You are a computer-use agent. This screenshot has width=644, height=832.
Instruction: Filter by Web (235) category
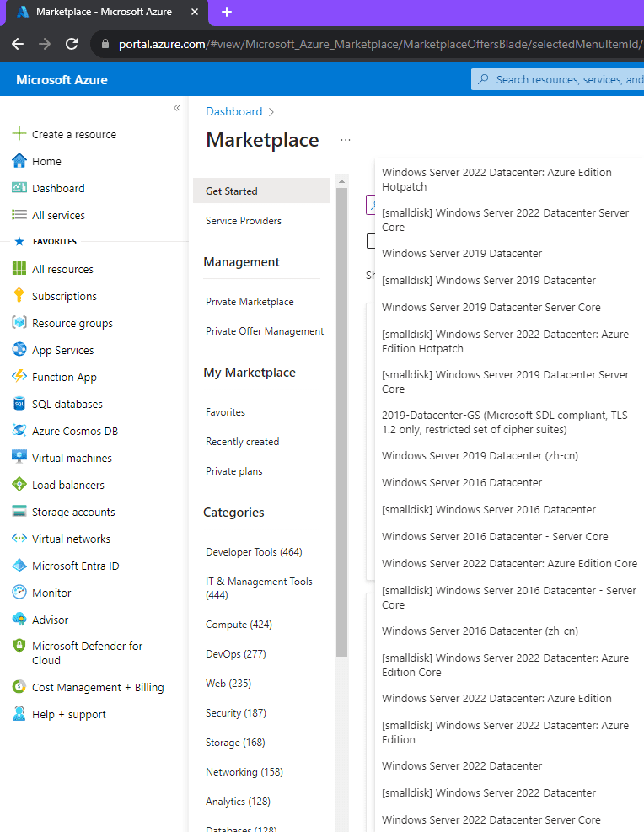click(x=228, y=684)
